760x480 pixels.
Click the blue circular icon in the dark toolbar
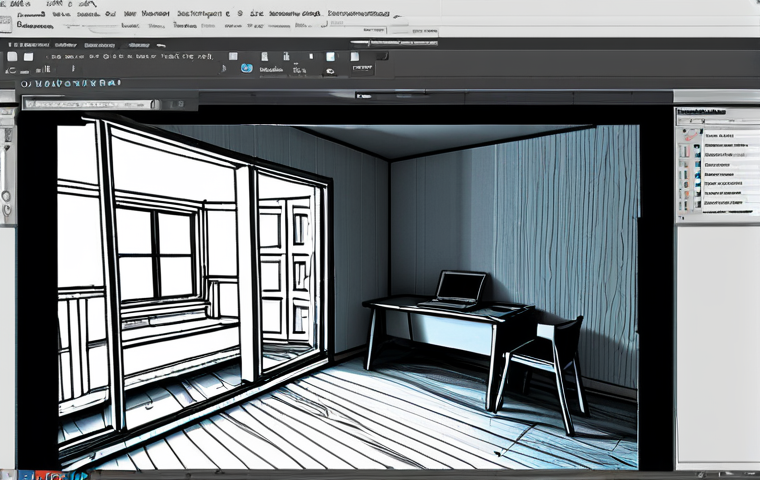pos(247,68)
